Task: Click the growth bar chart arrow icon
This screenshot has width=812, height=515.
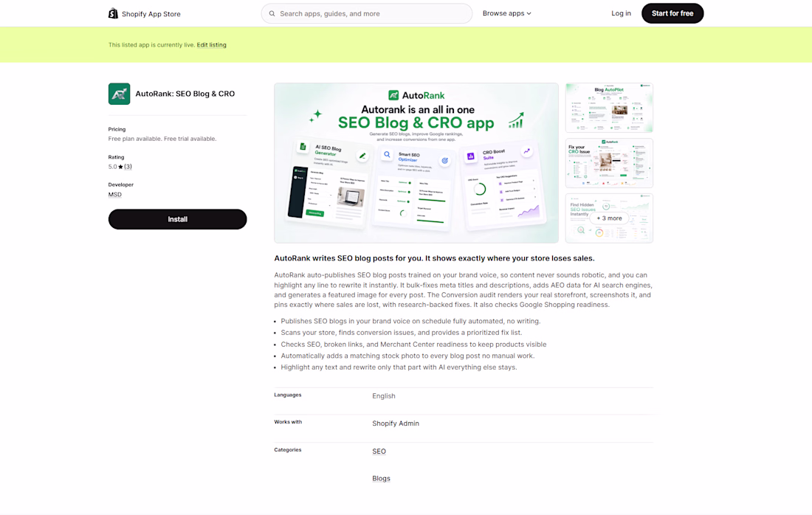Action: coord(516,120)
